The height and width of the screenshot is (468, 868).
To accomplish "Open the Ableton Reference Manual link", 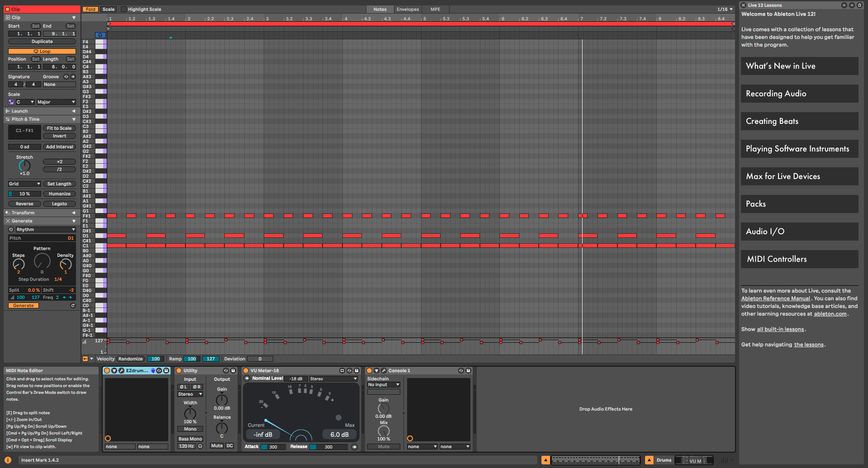I will click(x=775, y=298).
